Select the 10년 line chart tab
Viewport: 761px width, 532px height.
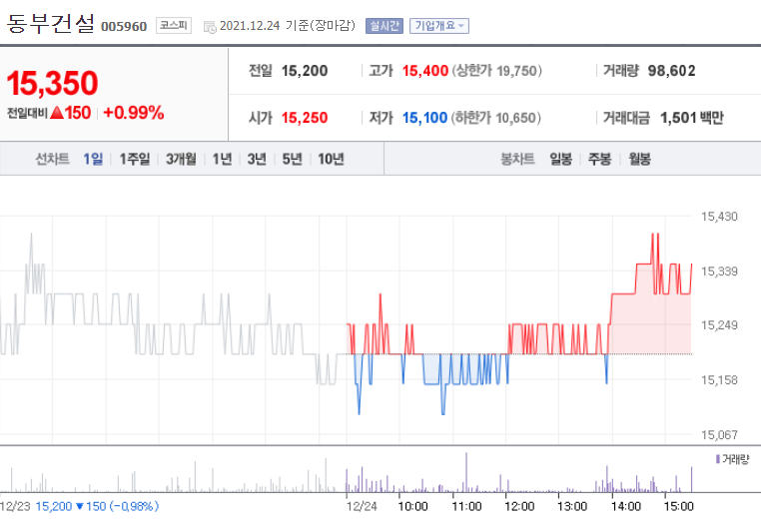point(331,159)
